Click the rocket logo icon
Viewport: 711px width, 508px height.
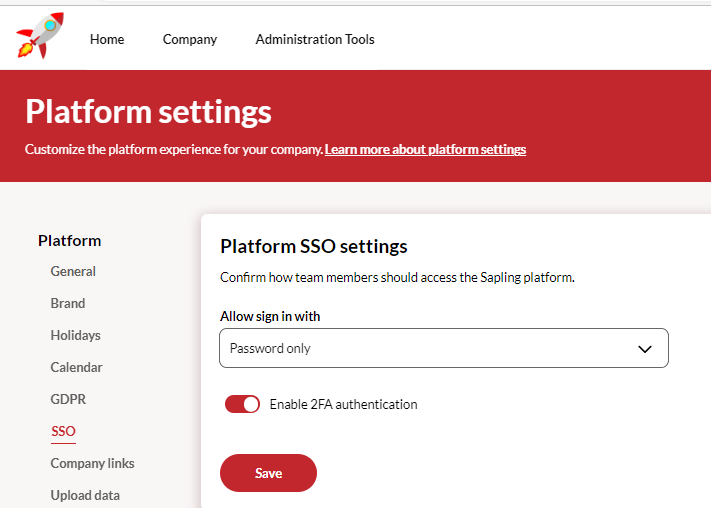pos(40,36)
